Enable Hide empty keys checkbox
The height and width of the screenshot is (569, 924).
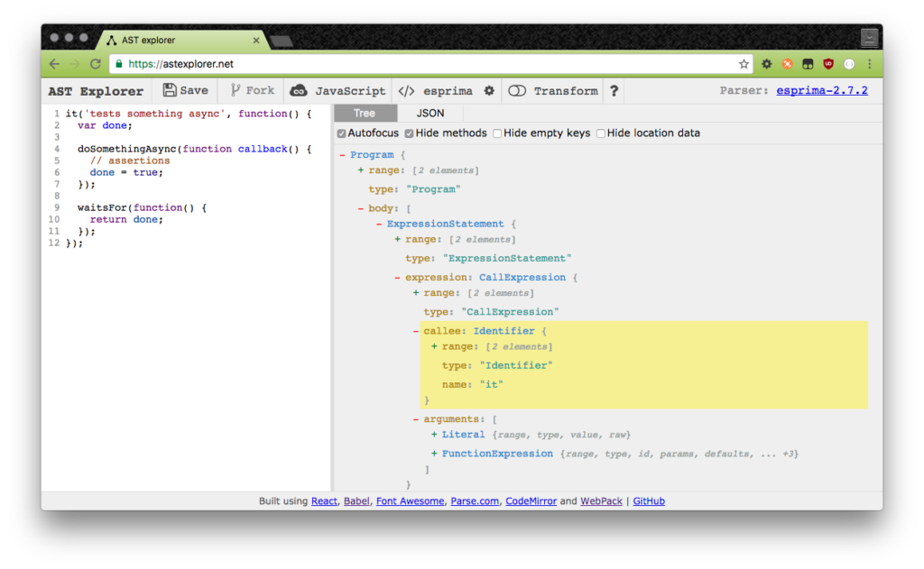click(497, 133)
